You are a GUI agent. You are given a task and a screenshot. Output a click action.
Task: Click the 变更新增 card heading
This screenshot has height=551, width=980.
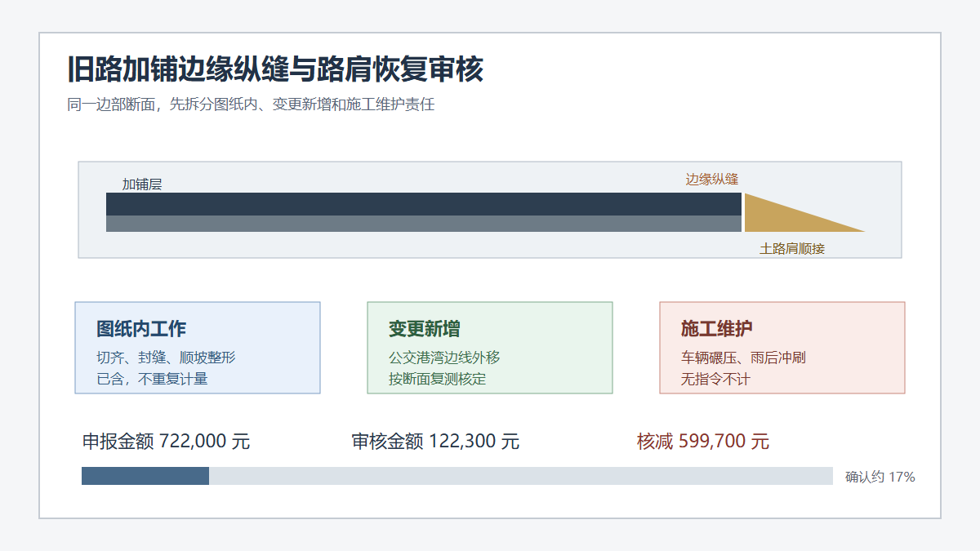(425, 329)
